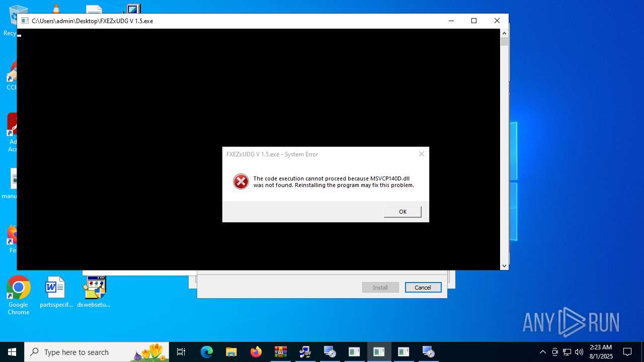The image size is (644, 362).
Task: Click the taskbar search box
Action: click(x=97, y=352)
